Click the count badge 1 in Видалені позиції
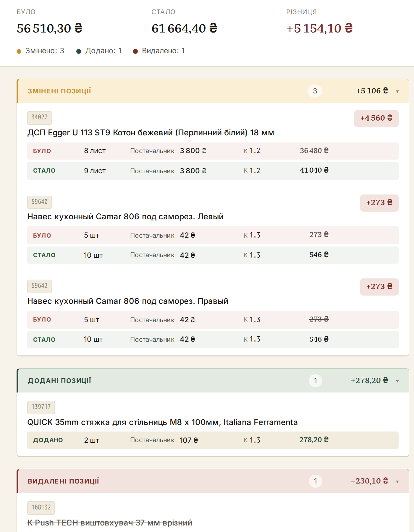The height and width of the screenshot is (532, 414). click(x=316, y=481)
